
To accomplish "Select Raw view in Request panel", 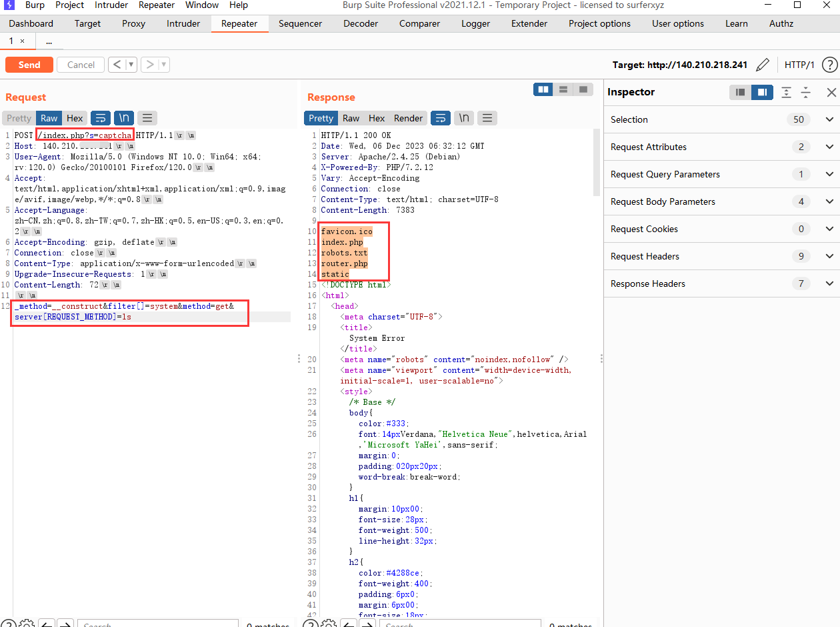I will 49,118.
